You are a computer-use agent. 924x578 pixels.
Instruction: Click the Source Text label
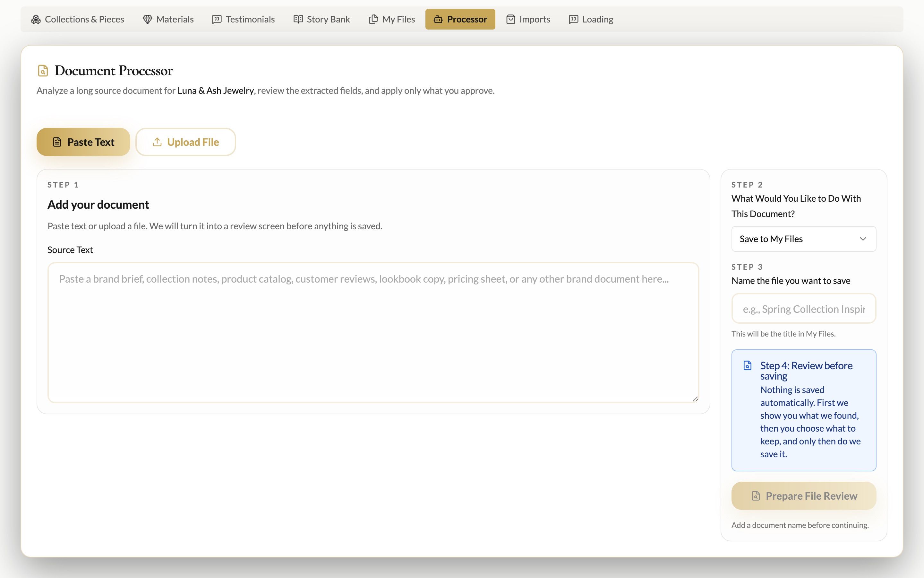tap(70, 250)
